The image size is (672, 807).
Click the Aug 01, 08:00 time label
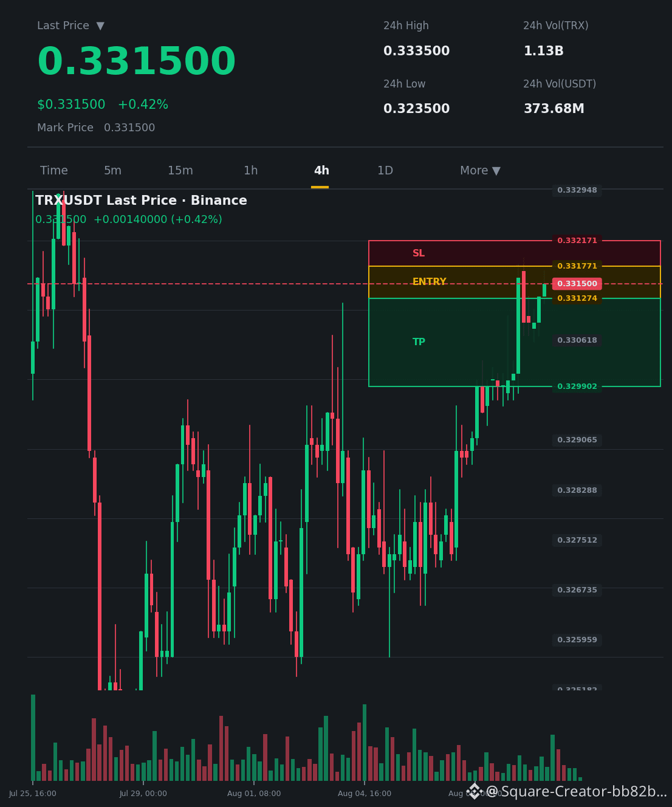click(254, 794)
